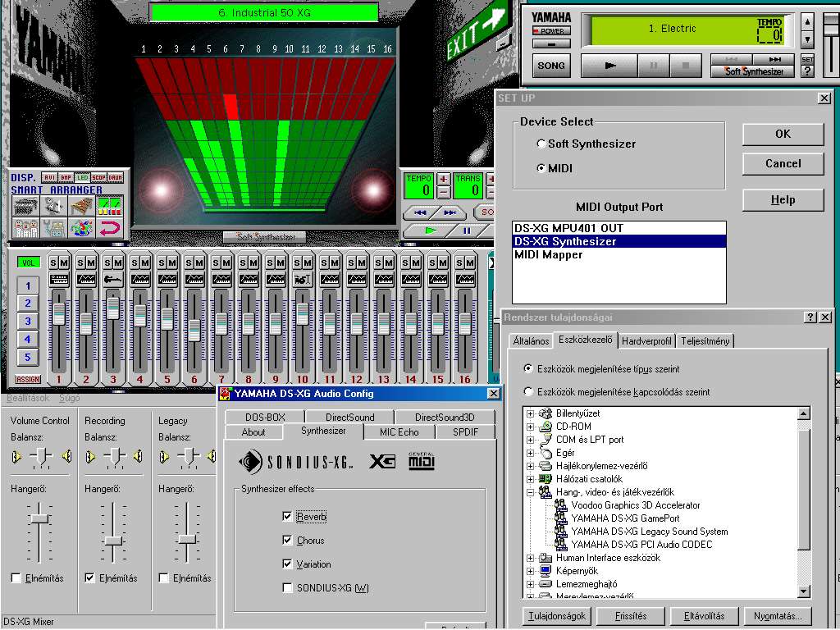Viewport: 840px width, 630px height.
Task: Mute mixer channel 16
Action: pyautogui.click(x=470, y=263)
